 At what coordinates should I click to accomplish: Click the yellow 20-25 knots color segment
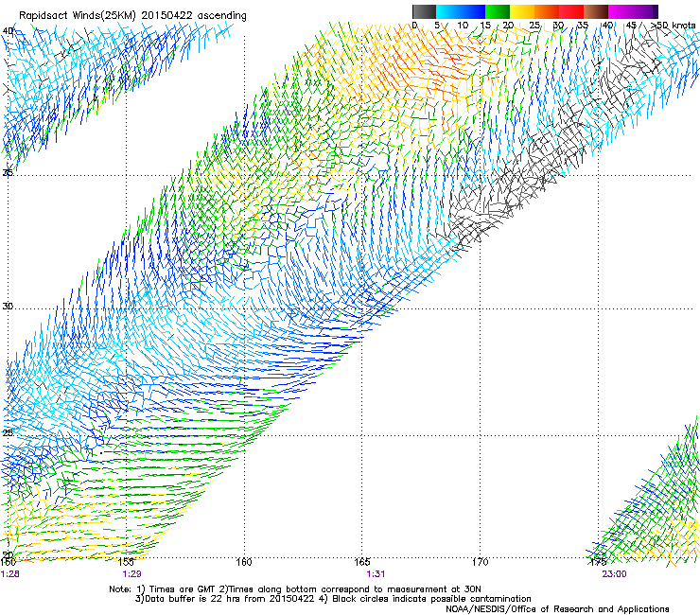(x=522, y=11)
